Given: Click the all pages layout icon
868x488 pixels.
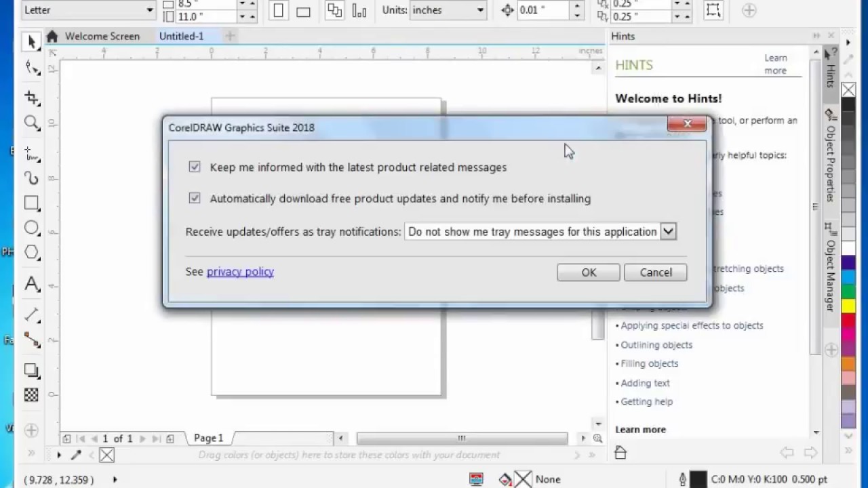Looking at the screenshot, I should coord(334,10).
